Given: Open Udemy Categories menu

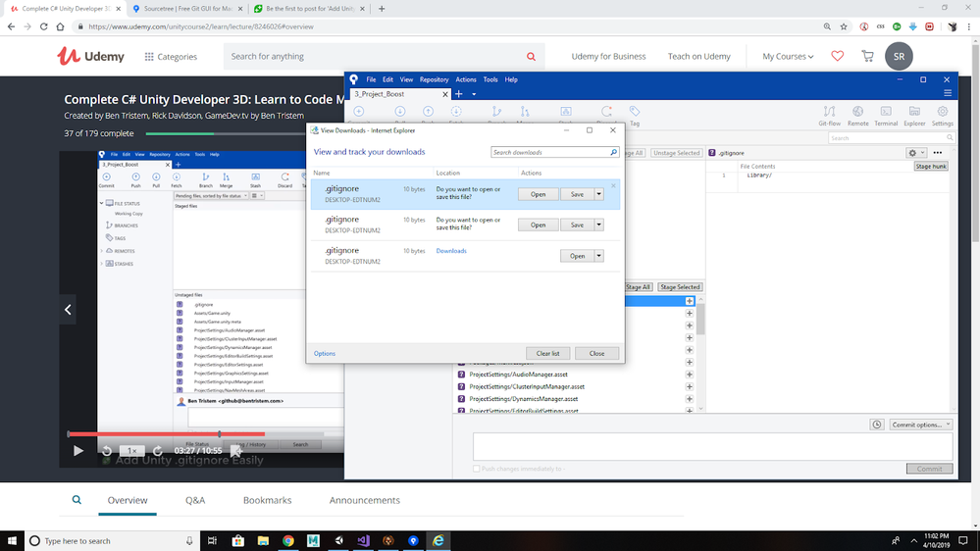Looking at the screenshot, I should (171, 56).
